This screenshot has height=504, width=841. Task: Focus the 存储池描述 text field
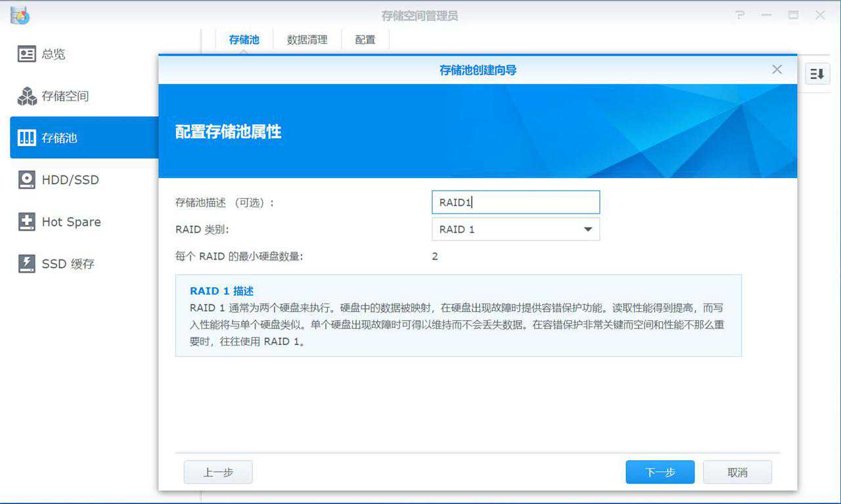[x=516, y=202]
